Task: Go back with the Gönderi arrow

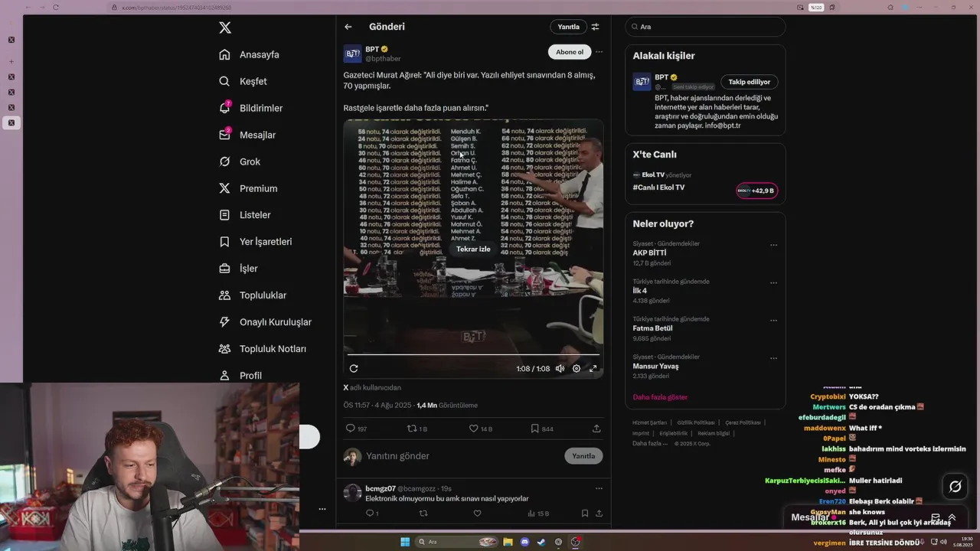Action: [348, 27]
